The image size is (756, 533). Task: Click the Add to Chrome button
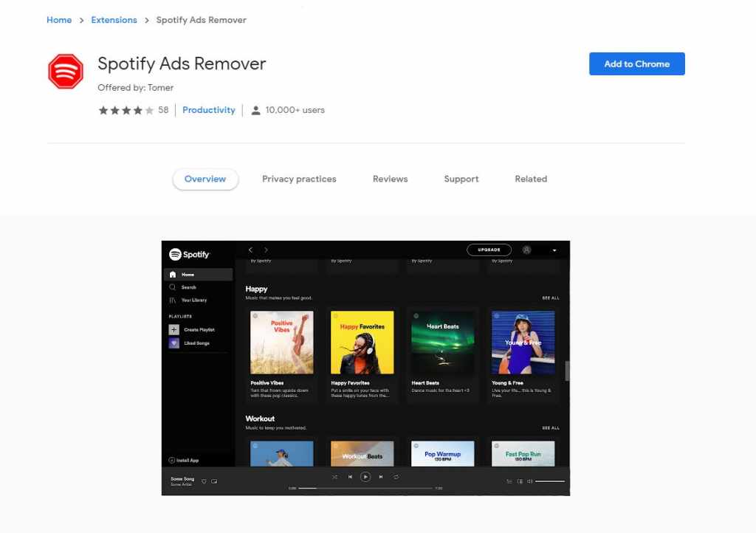point(636,63)
